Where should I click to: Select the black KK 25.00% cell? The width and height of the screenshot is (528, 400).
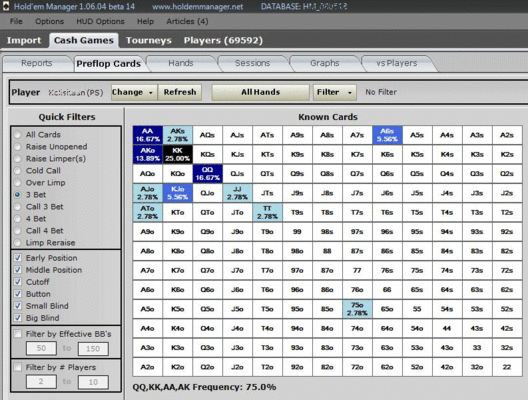(x=177, y=155)
